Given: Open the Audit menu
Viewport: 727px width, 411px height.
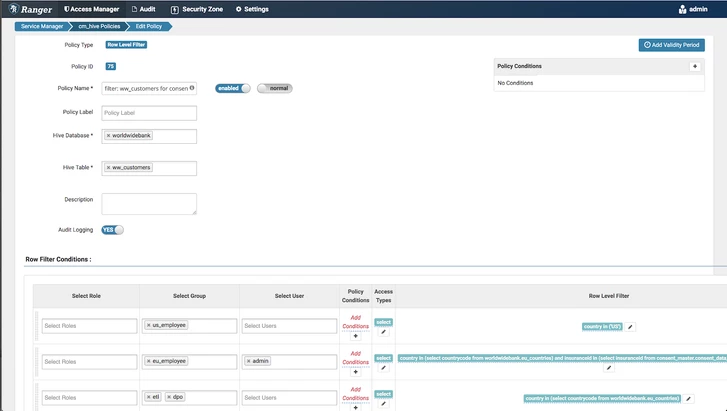Looking at the screenshot, I should pos(144,9).
